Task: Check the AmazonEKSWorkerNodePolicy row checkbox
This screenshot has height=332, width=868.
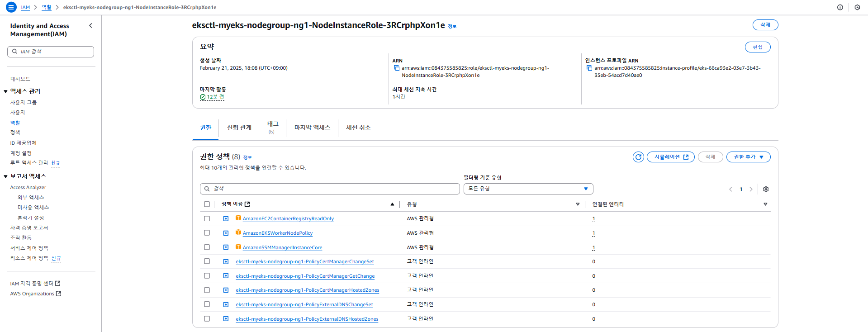Action: [x=207, y=233]
